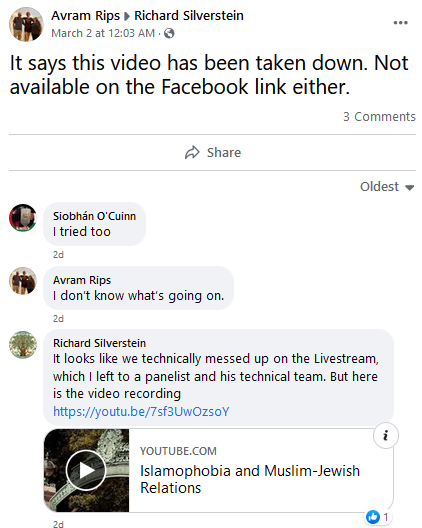The image size is (422, 528).
Task: Open the three-dot post options menu
Action: 400,23
